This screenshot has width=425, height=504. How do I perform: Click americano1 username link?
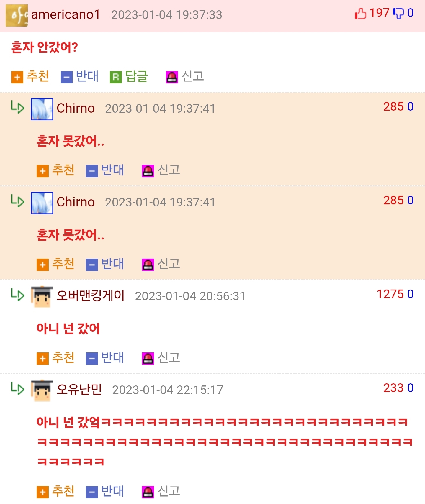click(x=66, y=14)
